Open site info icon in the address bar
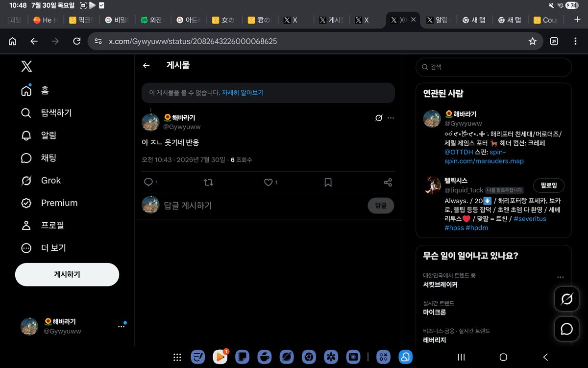 coord(98,41)
